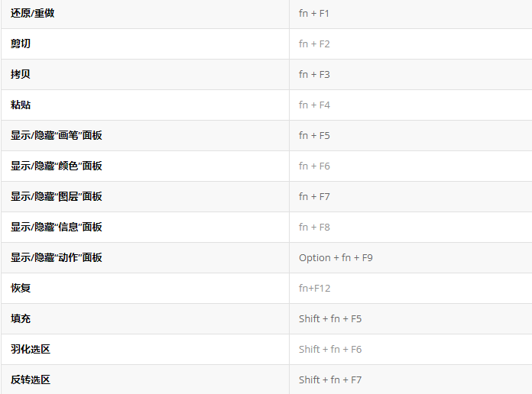
Task: Click the "Shift + fn + F7" shortcut
Action: pyautogui.click(x=330, y=380)
